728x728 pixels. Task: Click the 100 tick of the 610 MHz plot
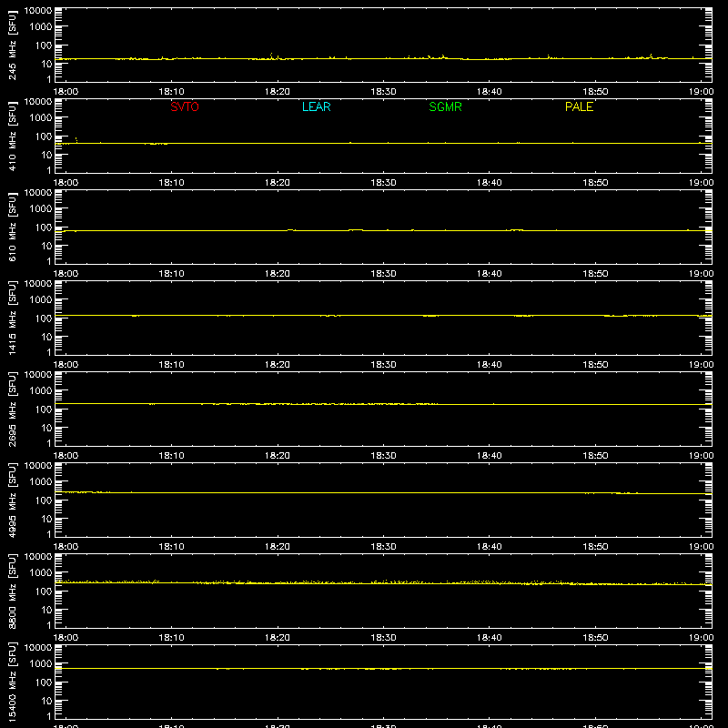click(44, 227)
